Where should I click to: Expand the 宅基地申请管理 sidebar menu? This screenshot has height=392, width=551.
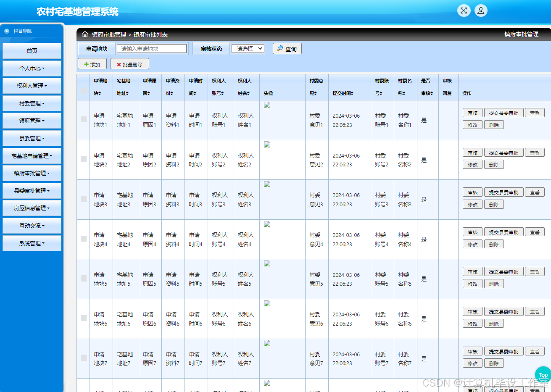point(32,156)
